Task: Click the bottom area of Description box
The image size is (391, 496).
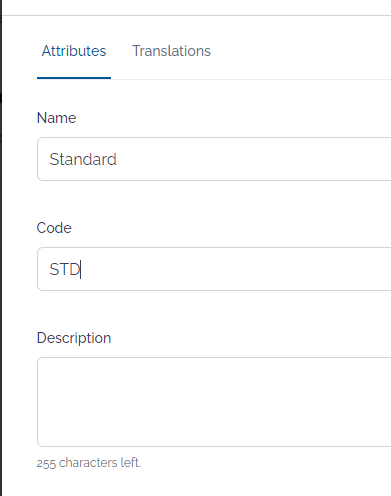Action: (214, 433)
